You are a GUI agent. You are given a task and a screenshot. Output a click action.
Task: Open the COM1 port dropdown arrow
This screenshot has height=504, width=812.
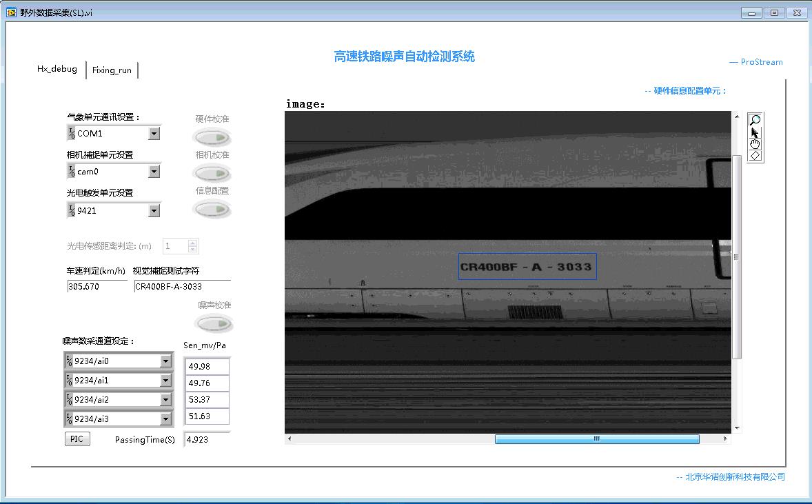[x=154, y=134]
